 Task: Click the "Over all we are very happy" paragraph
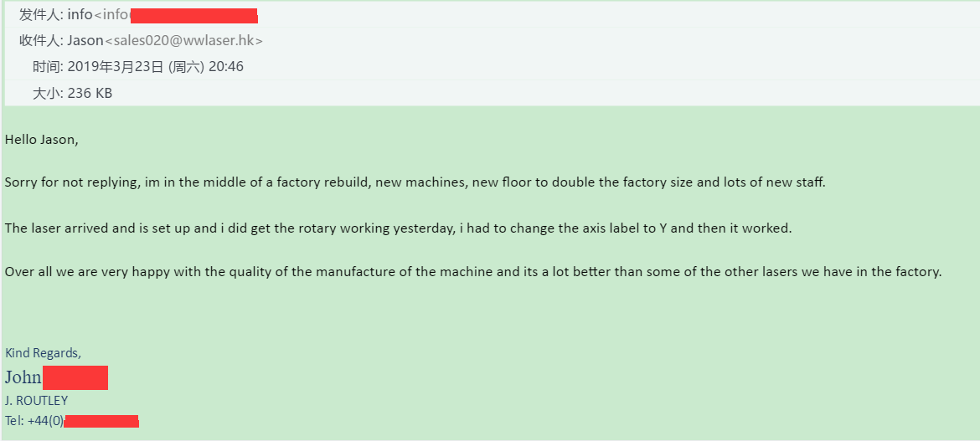point(472,272)
